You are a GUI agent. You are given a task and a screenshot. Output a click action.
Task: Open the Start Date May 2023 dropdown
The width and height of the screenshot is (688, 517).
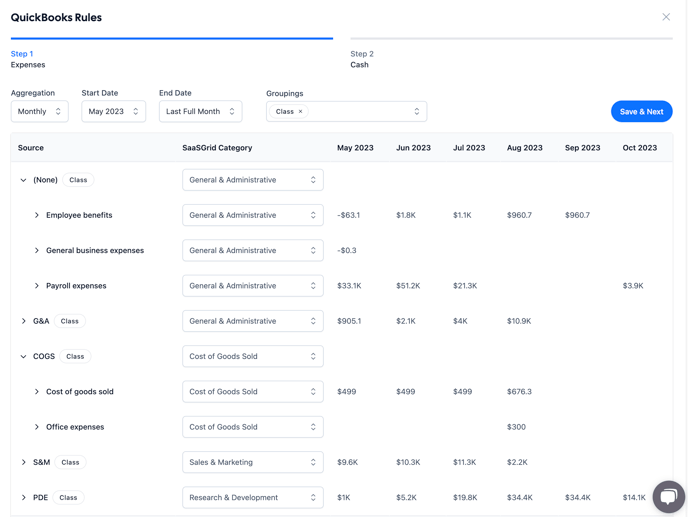113,112
